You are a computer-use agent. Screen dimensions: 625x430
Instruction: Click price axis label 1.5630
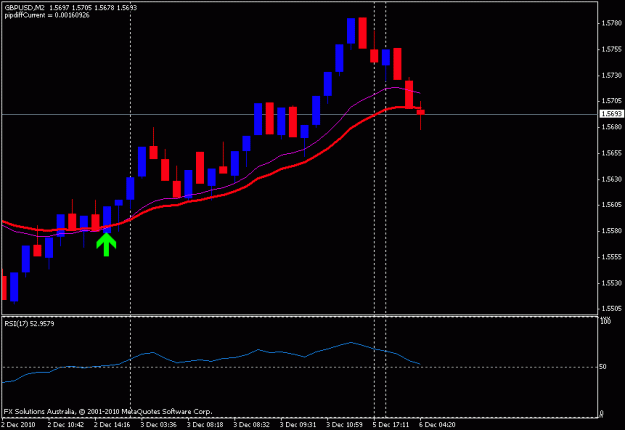click(611, 179)
